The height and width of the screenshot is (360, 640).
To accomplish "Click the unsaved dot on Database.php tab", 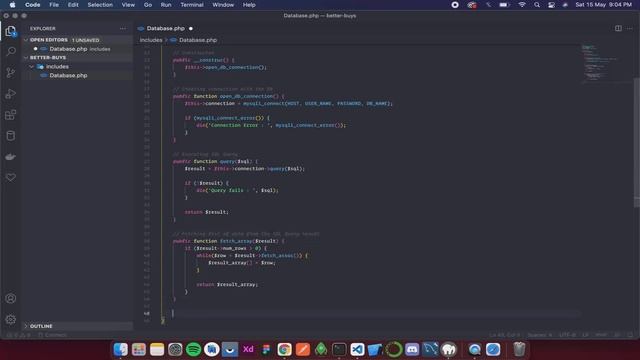I will [191, 29].
